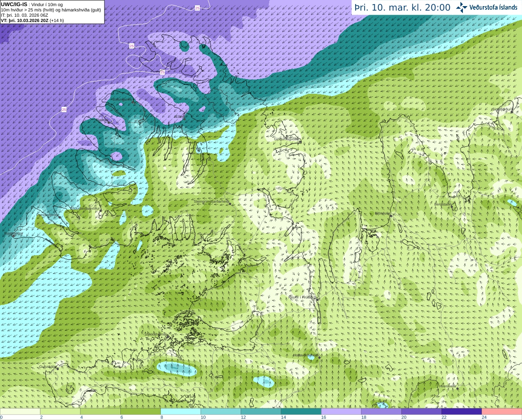Select the 10–12 m/s turquoise legend swatch

(x=221, y=411)
